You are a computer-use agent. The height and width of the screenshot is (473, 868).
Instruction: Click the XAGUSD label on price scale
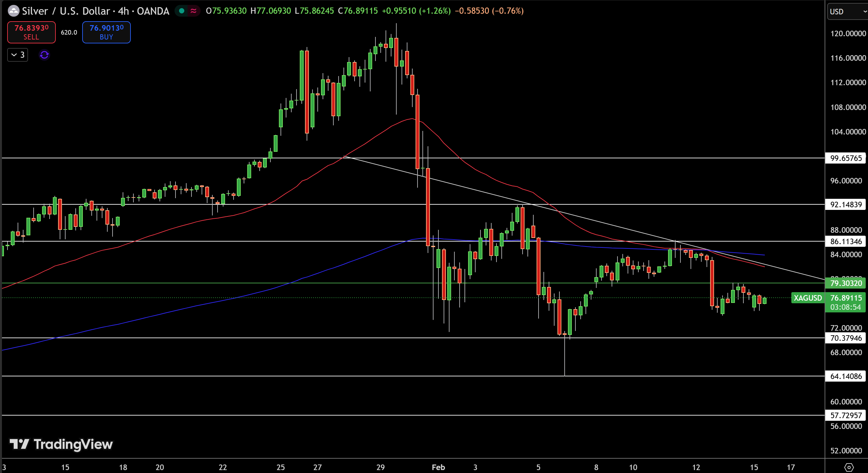(x=808, y=298)
